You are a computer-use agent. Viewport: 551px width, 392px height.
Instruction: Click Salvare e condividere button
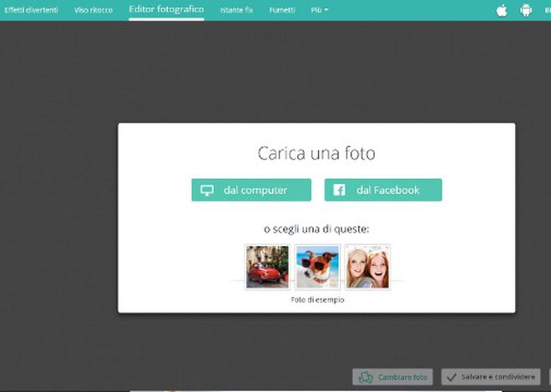(x=491, y=377)
